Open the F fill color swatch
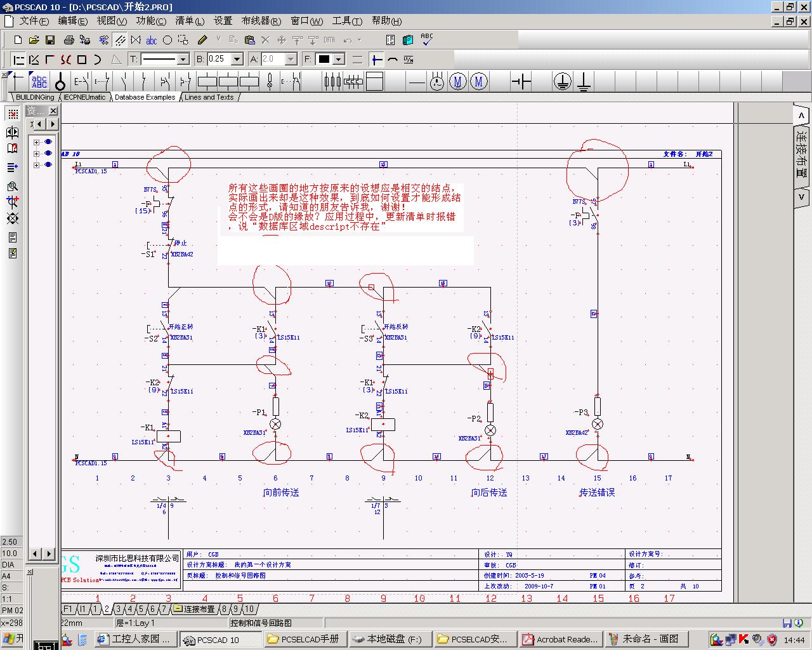This screenshot has width=812, height=650. 324,59
